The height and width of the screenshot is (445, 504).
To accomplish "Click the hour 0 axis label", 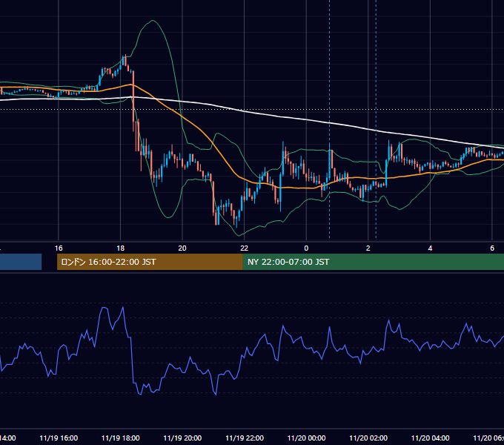I will [x=306, y=248].
